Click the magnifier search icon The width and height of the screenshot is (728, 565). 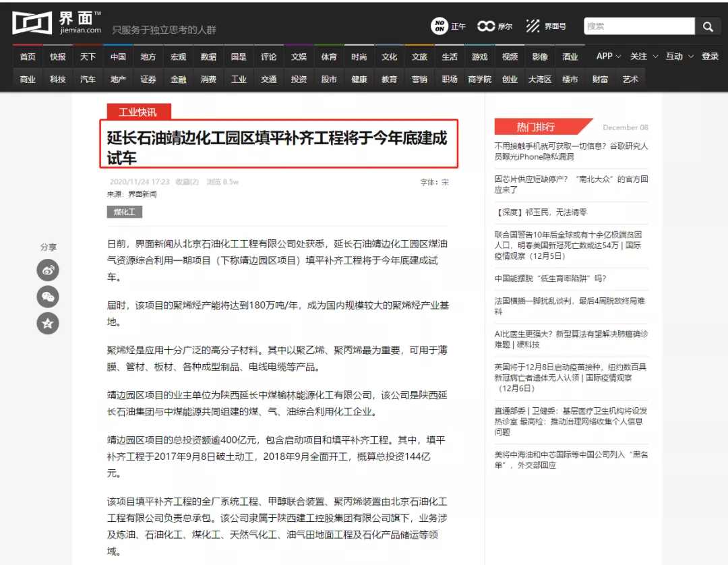708,26
